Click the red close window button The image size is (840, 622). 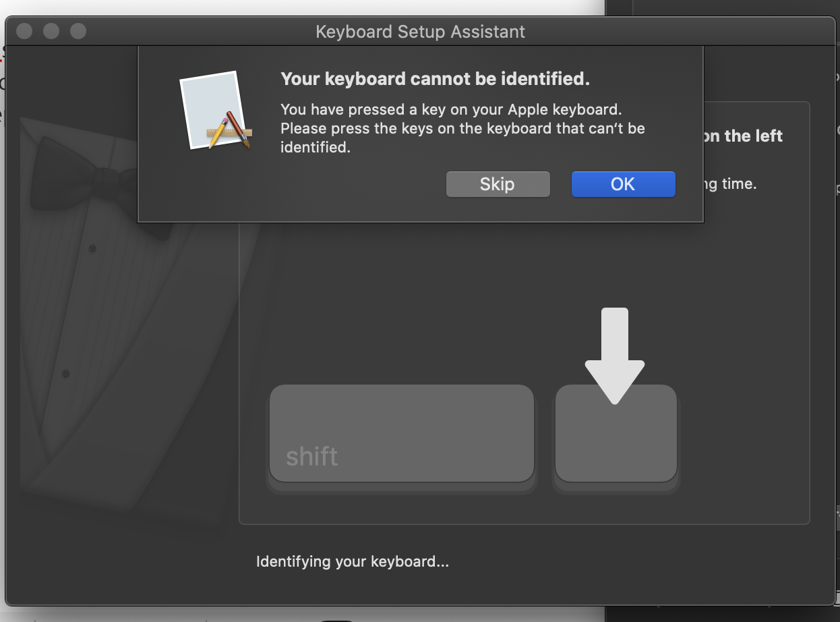24,31
